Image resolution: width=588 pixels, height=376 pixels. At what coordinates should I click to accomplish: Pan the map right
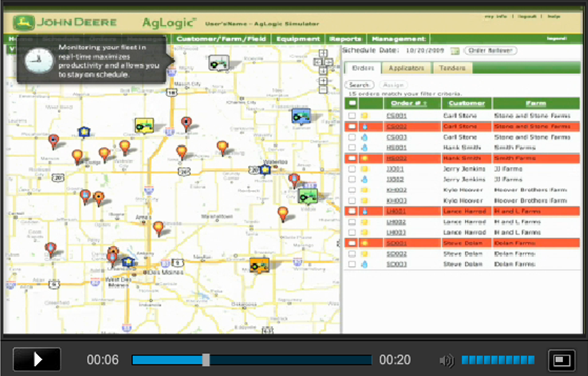tap(329, 62)
